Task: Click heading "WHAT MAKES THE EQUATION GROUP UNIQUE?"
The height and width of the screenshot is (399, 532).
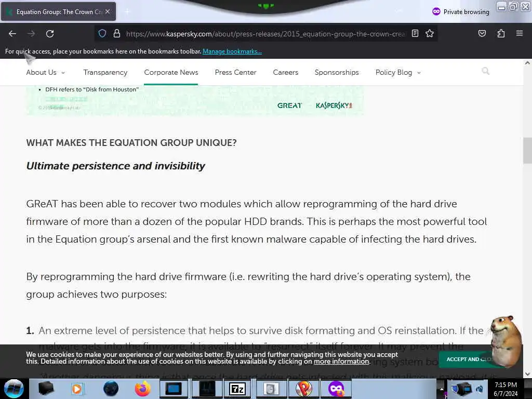Action: pyautogui.click(x=131, y=142)
